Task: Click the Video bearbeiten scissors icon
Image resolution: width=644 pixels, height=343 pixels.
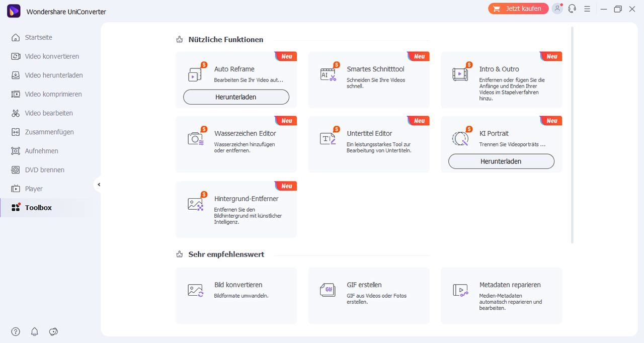Action: pyautogui.click(x=16, y=113)
